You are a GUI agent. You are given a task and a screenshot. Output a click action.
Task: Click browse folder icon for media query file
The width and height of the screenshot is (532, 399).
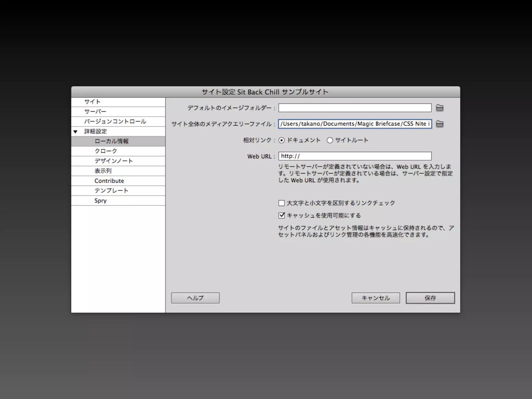click(440, 124)
